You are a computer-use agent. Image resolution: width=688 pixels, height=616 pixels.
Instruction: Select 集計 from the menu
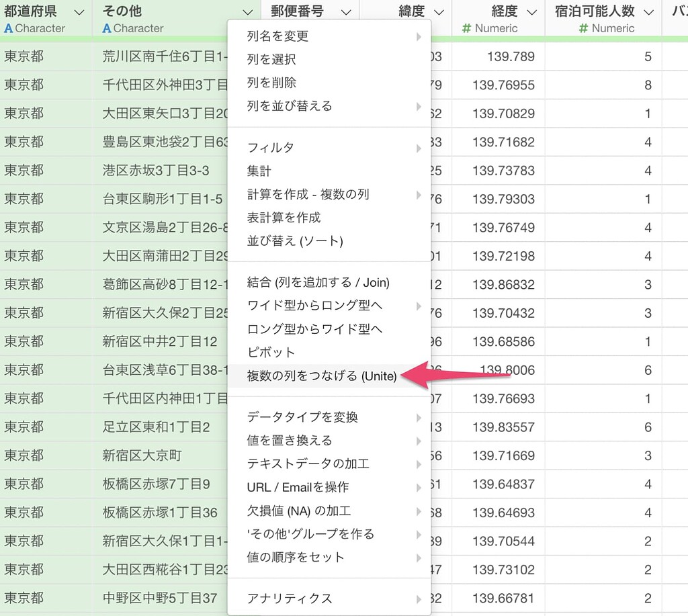click(259, 171)
